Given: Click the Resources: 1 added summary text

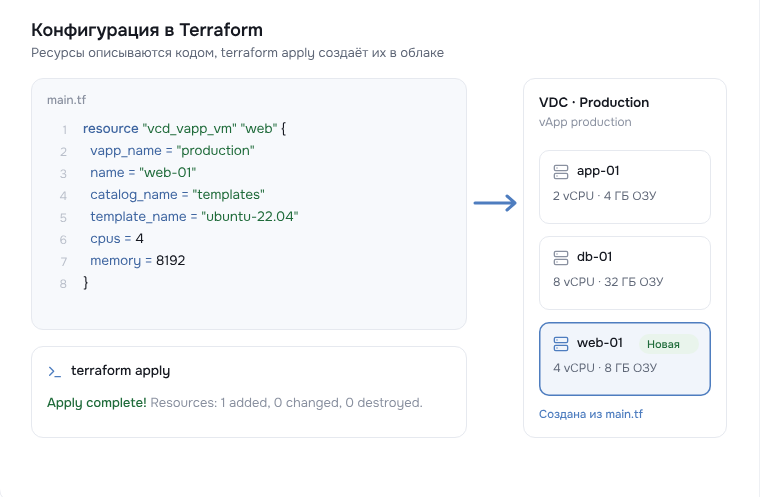Looking at the screenshot, I should click(286, 403).
